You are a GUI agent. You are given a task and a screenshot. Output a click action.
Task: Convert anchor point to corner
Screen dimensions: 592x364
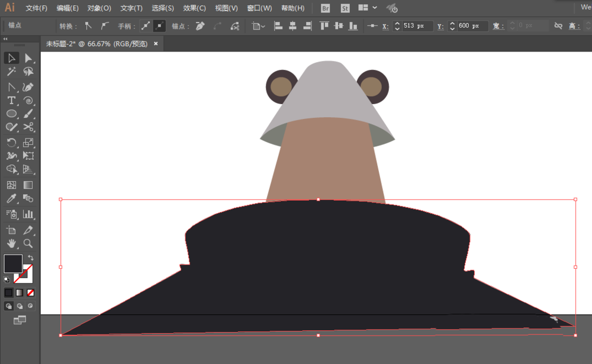[88, 26]
